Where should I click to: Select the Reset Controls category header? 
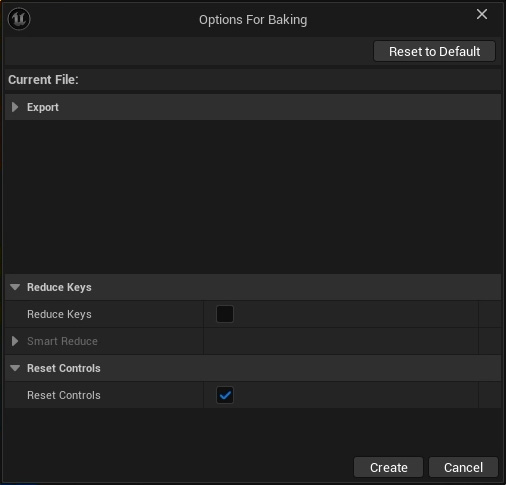point(253,368)
